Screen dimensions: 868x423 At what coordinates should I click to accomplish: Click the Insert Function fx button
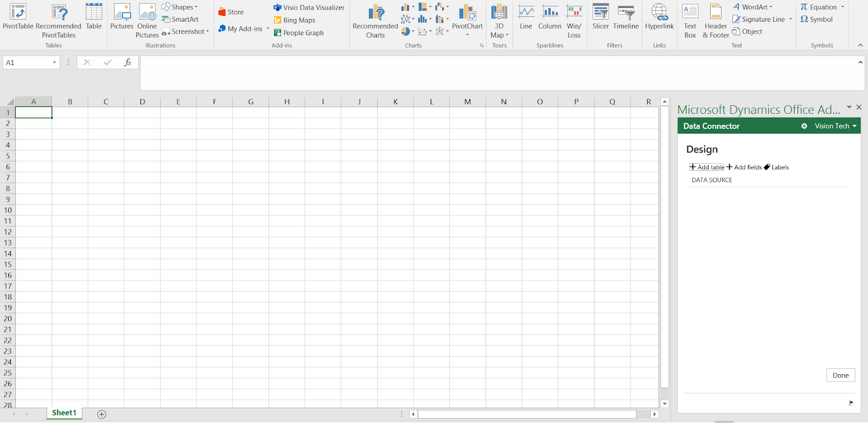[x=127, y=62]
